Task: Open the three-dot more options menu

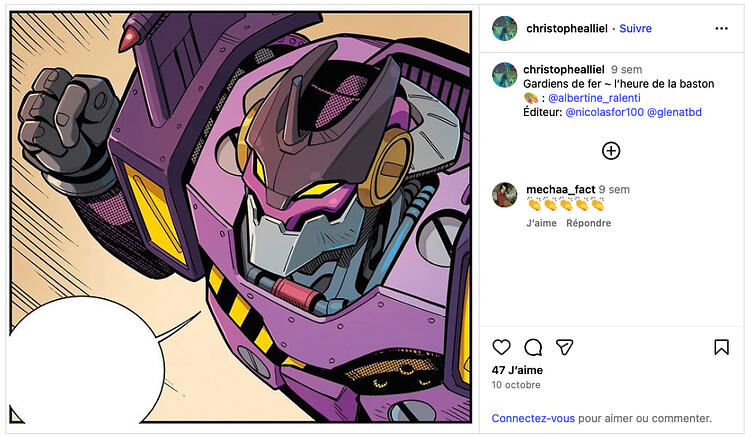Action: (721, 29)
